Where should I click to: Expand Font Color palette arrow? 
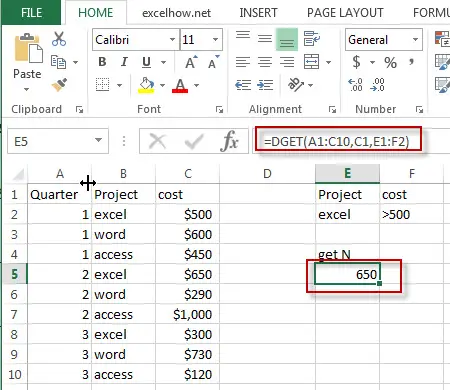pyautogui.click(x=196, y=85)
